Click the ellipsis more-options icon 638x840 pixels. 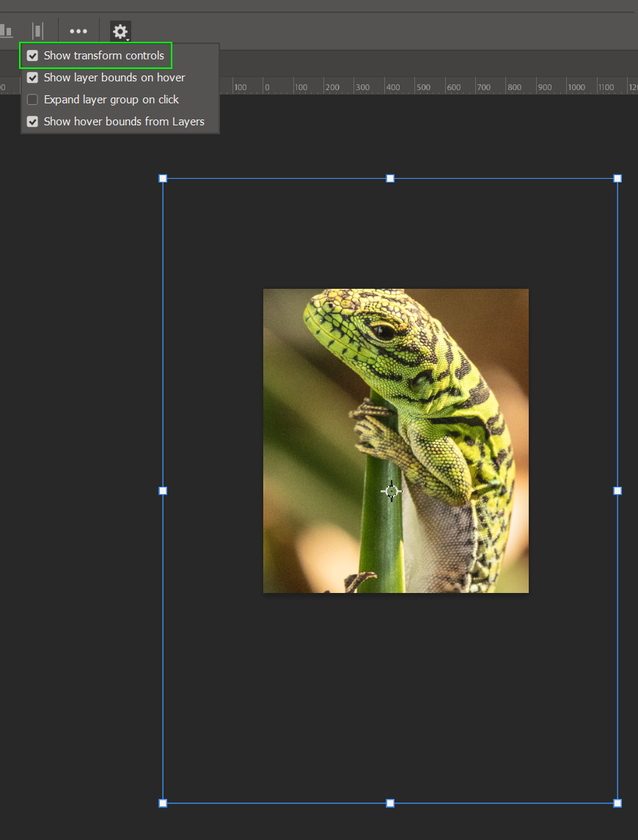coord(78,31)
